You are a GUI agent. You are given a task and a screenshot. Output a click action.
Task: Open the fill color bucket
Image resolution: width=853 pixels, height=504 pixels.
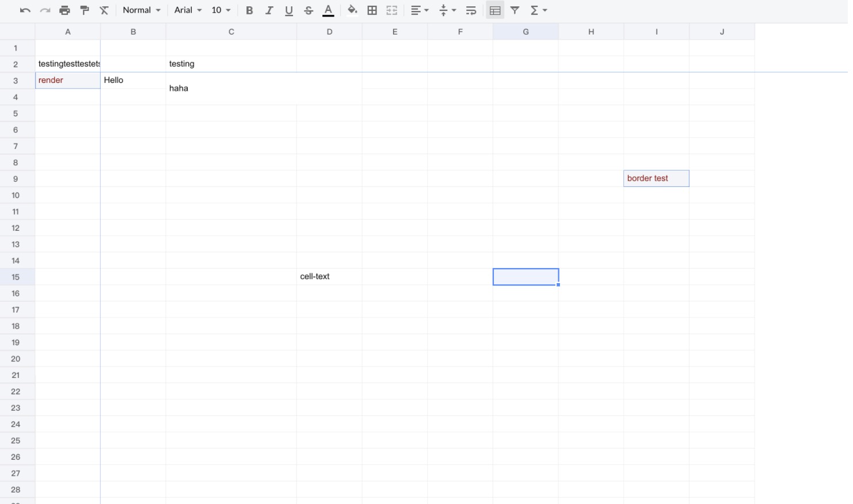coord(352,10)
